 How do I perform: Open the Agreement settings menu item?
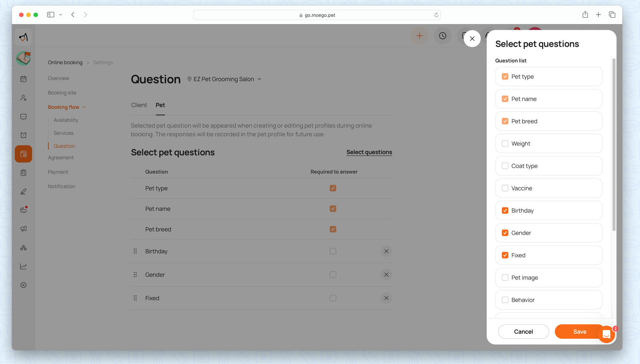(x=61, y=158)
